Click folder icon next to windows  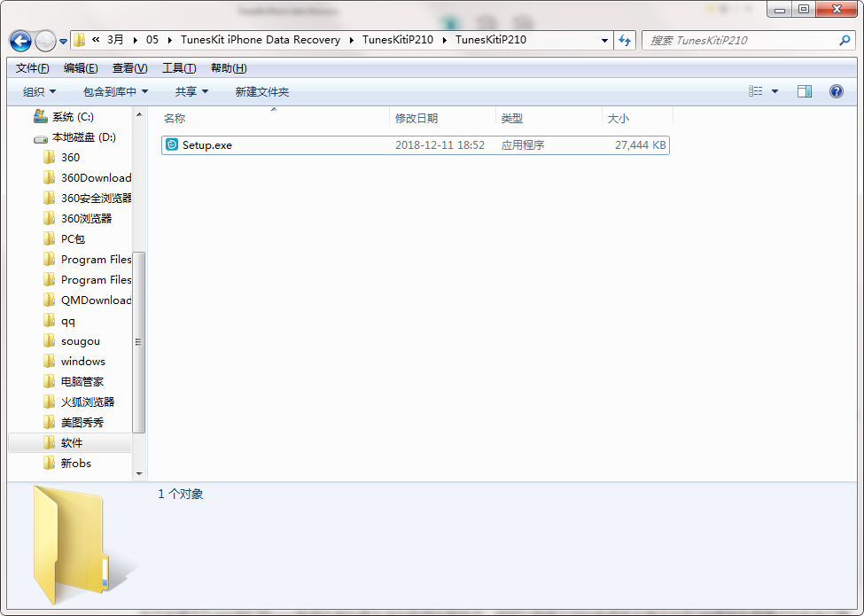49,362
